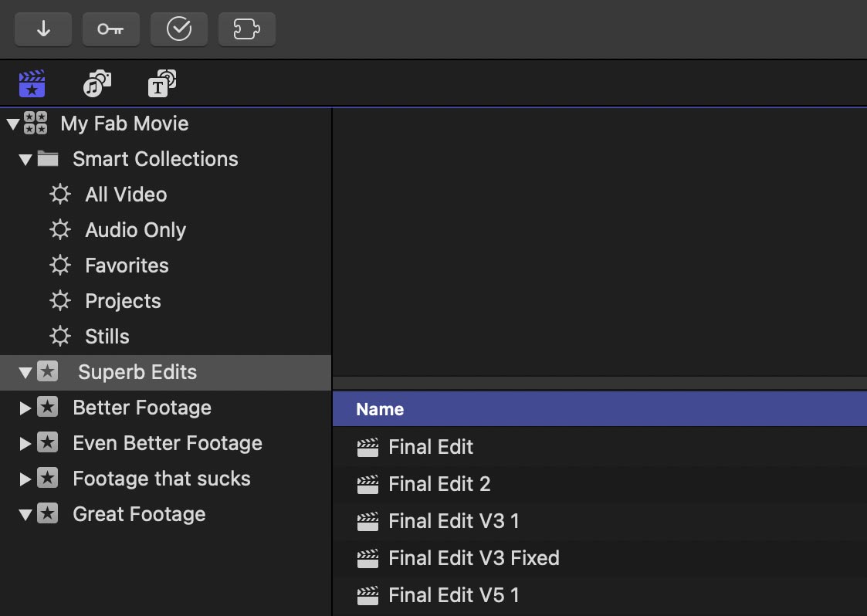Open the Titles and Generators sidebar
The width and height of the screenshot is (867, 616).
[162, 83]
